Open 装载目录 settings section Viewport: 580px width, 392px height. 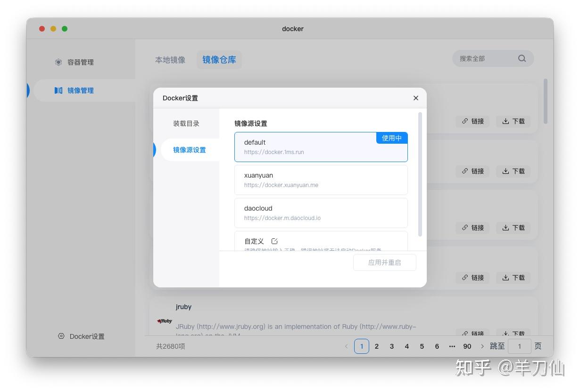(186, 123)
